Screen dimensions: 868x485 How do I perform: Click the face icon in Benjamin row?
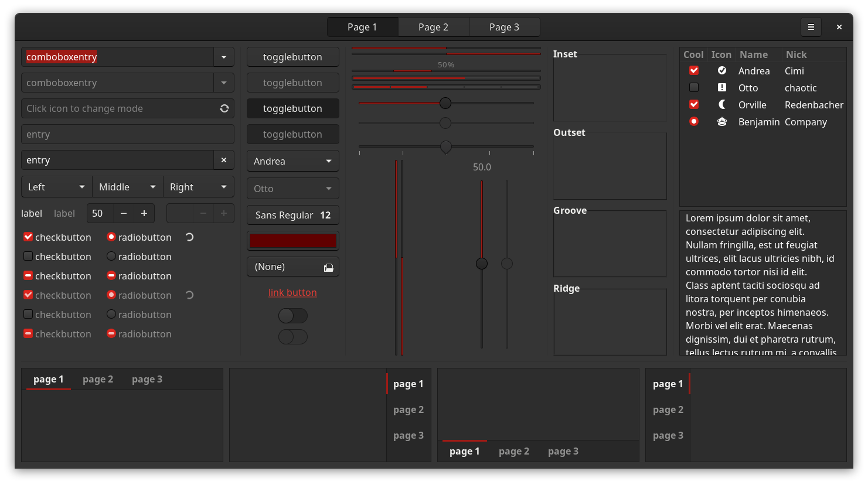click(722, 121)
